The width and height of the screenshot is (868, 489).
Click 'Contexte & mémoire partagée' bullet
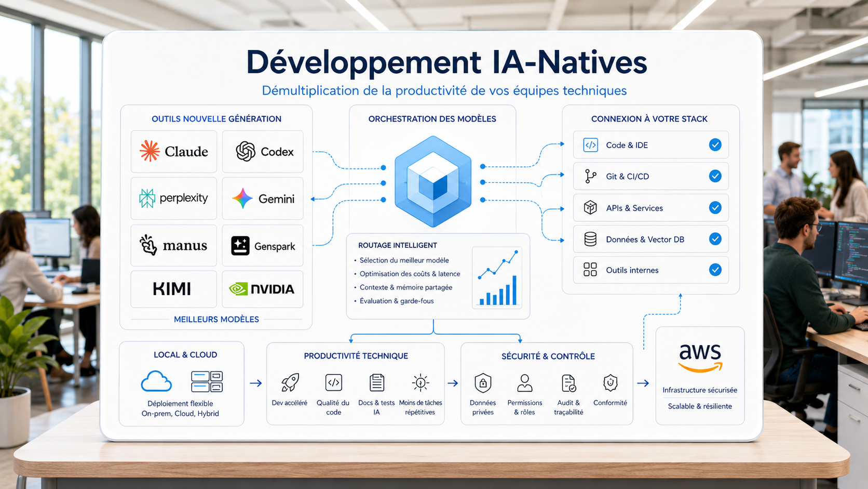pos(406,287)
